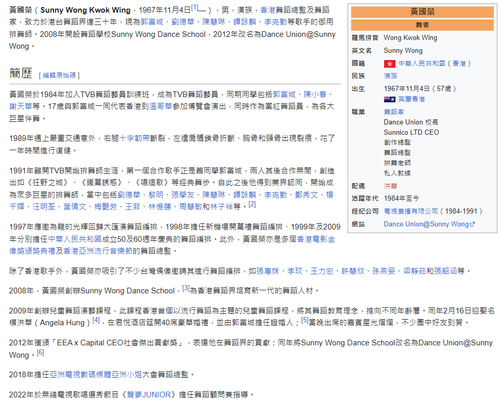Follow the 張學友 link
Viewport: 500px width, 408px height.
(x=183, y=195)
